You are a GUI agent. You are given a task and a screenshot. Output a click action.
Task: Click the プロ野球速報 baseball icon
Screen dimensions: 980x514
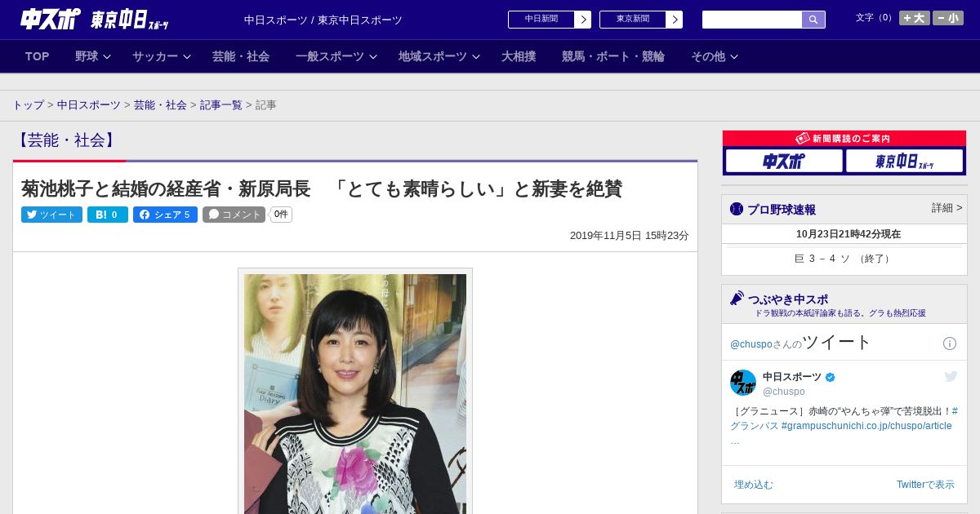(x=737, y=209)
